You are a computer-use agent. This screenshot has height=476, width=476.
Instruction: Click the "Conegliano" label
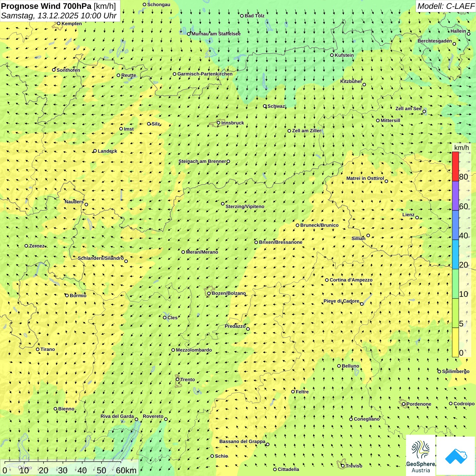pos(367,419)
